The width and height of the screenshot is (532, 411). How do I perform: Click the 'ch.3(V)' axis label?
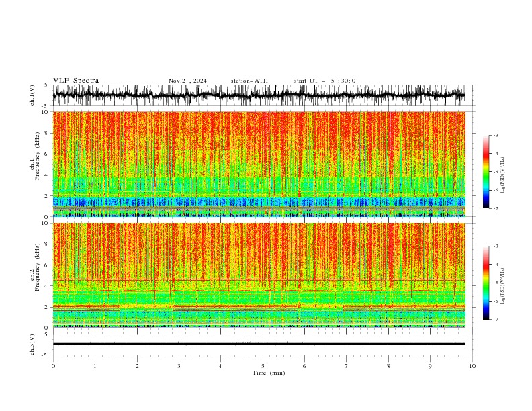(32, 345)
